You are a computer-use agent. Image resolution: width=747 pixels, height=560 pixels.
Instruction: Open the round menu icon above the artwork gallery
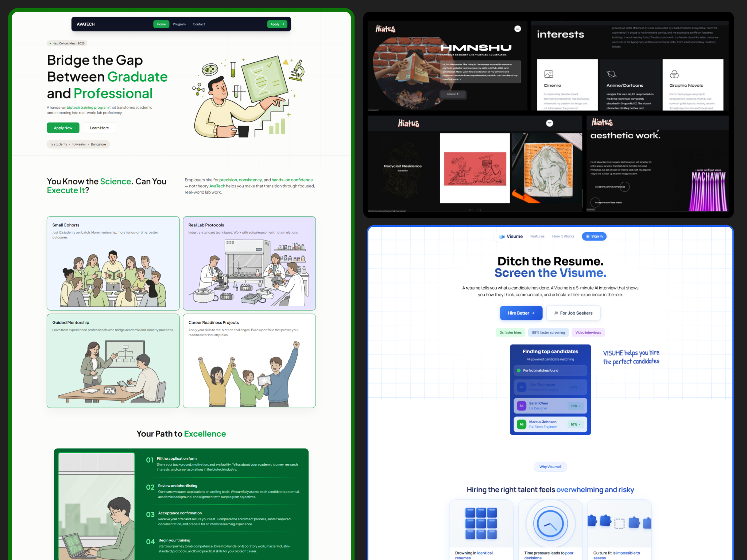pos(549,123)
